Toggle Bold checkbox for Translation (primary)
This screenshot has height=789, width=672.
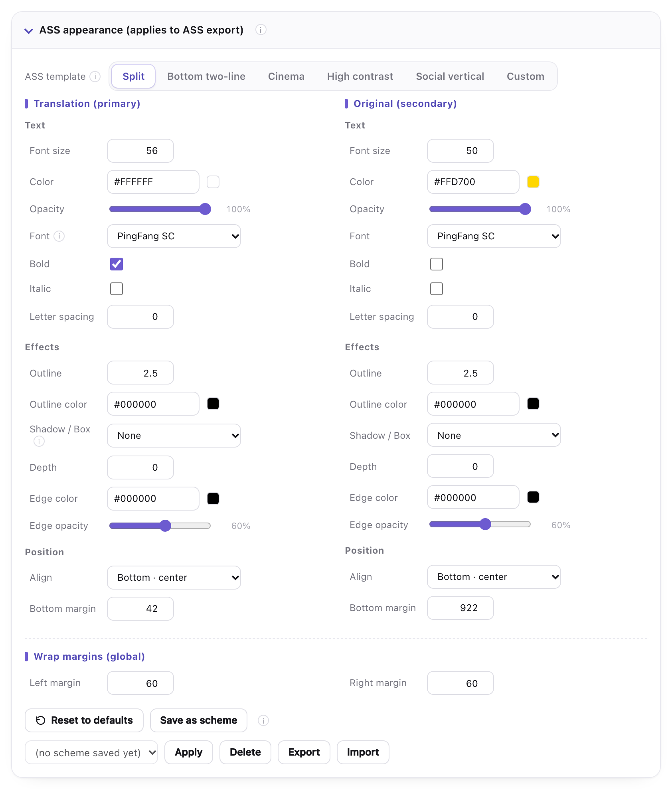117,264
